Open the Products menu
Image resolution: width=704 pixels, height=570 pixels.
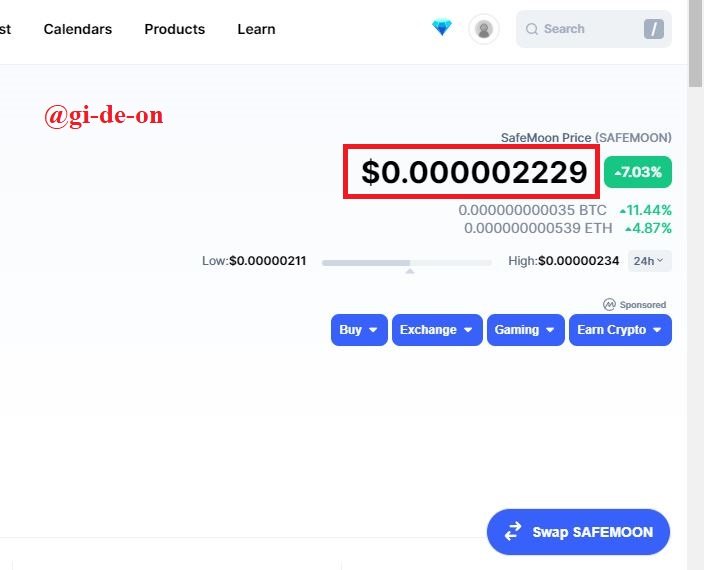tap(175, 29)
